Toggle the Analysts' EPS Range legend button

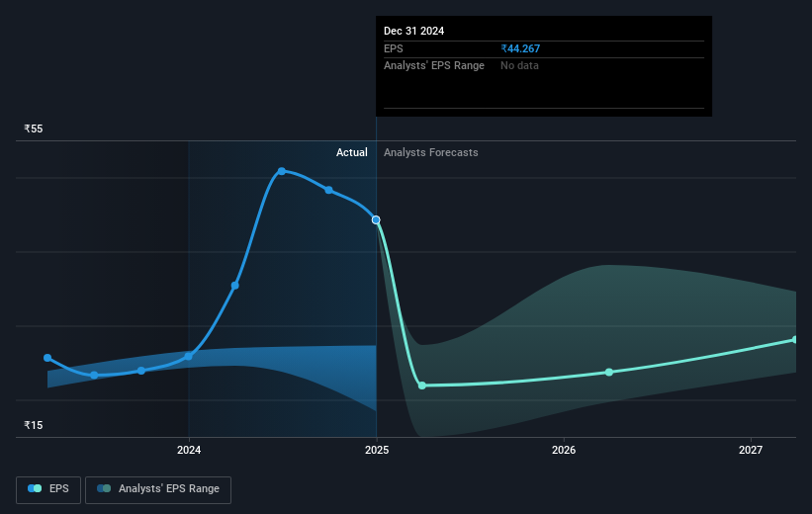coord(158,489)
